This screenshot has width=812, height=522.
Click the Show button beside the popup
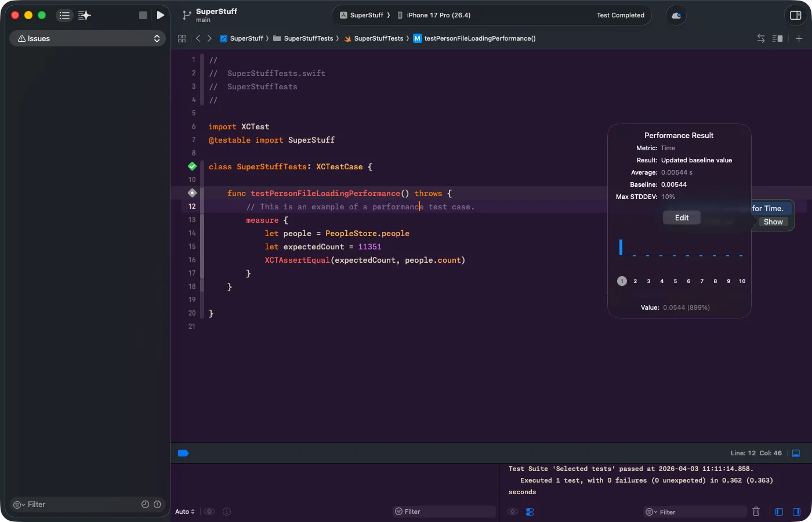pos(773,222)
